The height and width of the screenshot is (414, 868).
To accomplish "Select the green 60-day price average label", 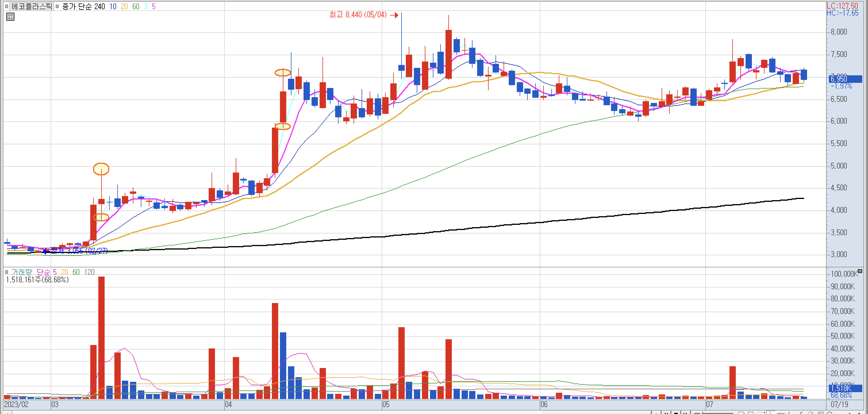I will 136,6.
